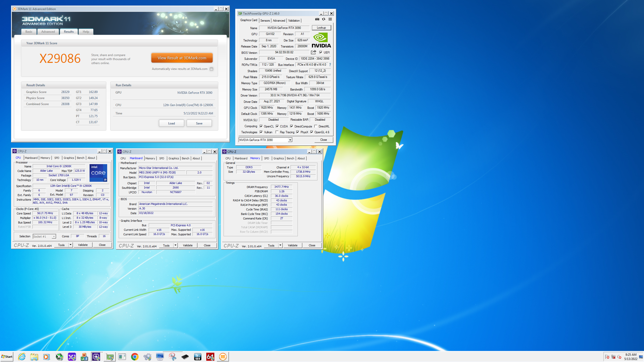Switch to 3DMark 11 orange taskbar icon
The width and height of the screenshot is (644, 362).
pyautogui.click(x=223, y=357)
